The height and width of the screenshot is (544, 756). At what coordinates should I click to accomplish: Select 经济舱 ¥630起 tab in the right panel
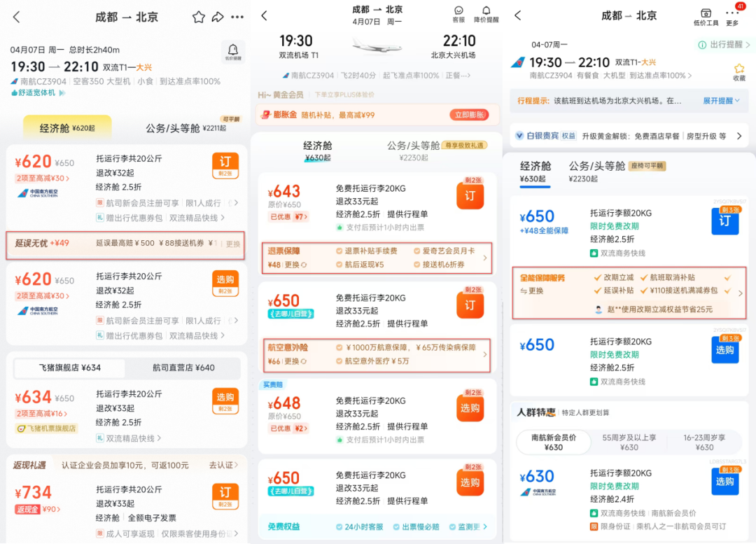tap(535, 172)
